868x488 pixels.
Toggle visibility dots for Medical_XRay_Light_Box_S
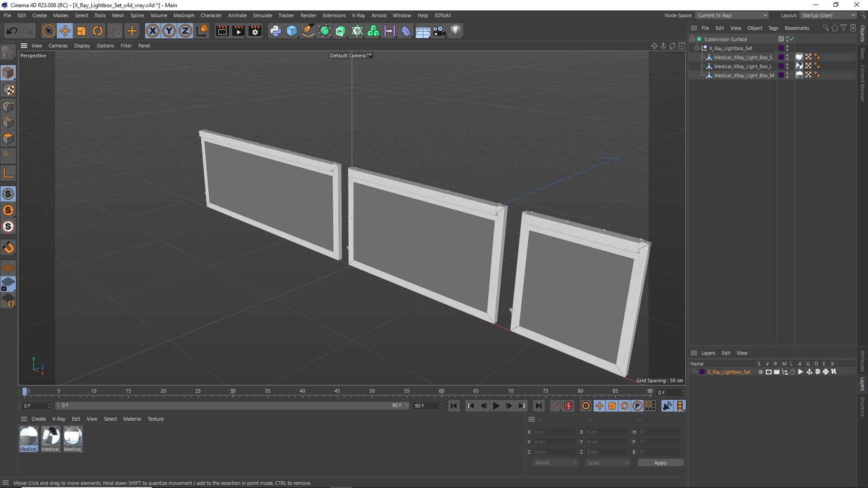[x=787, y=57]
